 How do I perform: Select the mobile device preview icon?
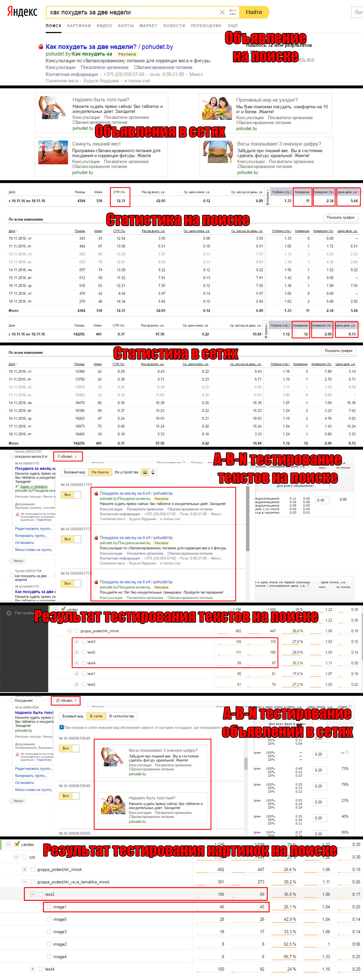click(153, 472)
